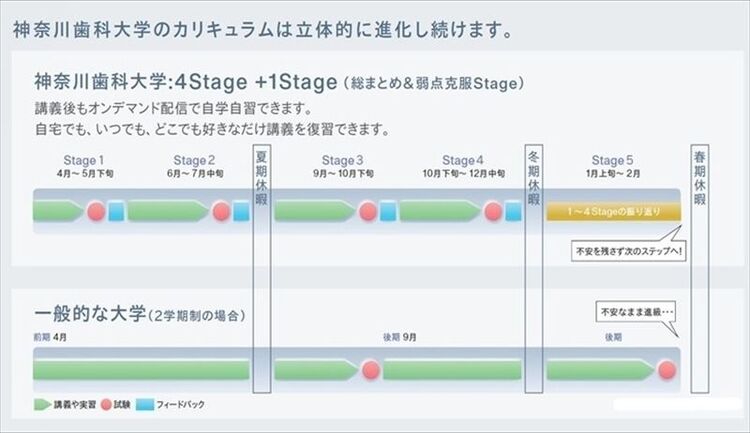The width and height of the screenshot is (750, 433).
Task: Click the 夏期休暇 vertical column
Action: click(x=262, y=268)
